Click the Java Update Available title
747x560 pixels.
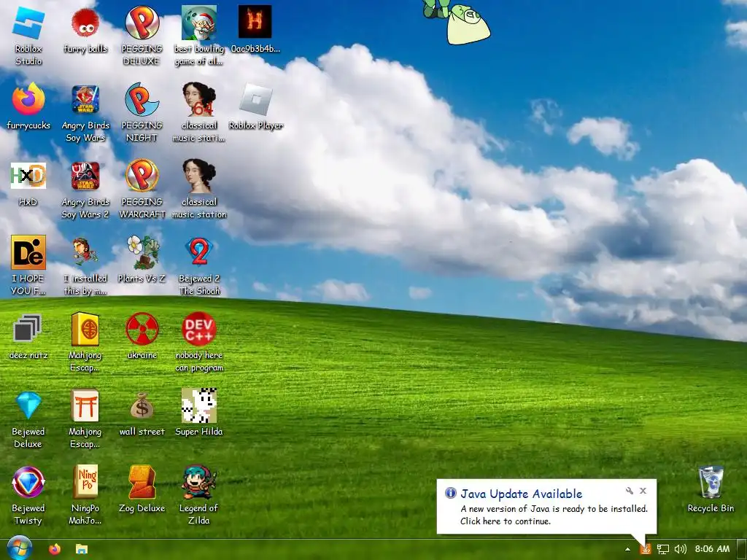[521, 494]
